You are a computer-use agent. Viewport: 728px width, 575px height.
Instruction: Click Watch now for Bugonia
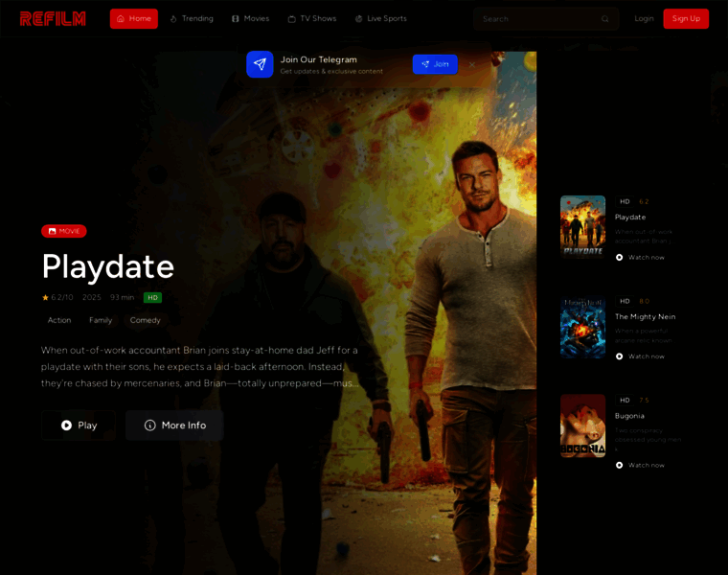[x=640, y=465]
